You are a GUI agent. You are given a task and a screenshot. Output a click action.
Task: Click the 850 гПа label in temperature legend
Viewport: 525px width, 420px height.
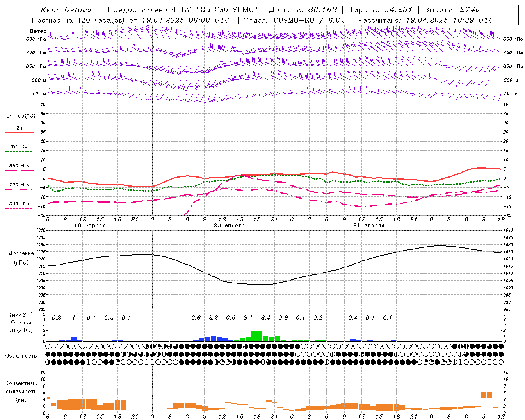(19, 166)
